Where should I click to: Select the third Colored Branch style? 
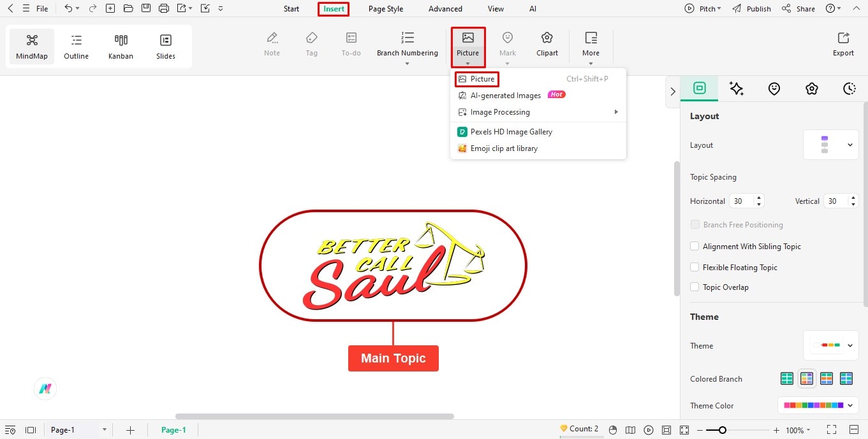[827, 378]
